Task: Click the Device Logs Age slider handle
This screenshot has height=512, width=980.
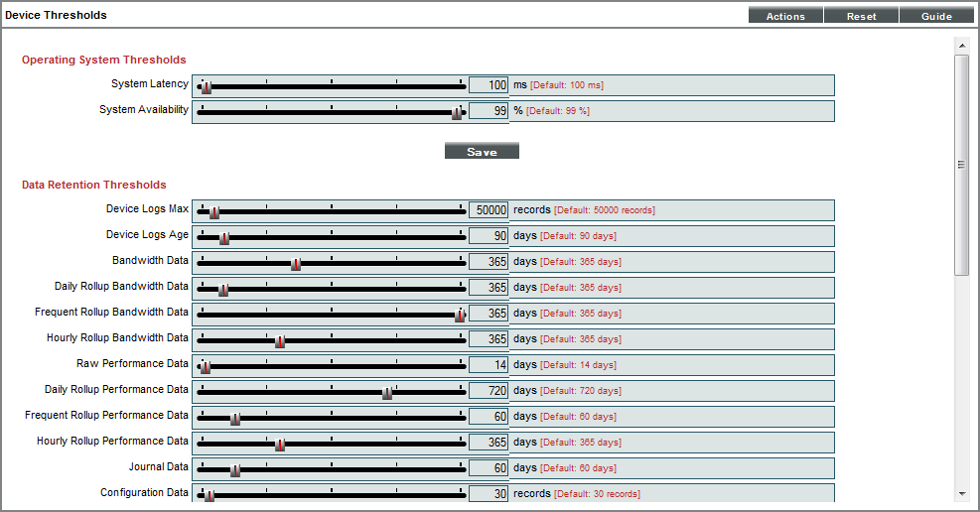Action: click(x=224, y=238)
